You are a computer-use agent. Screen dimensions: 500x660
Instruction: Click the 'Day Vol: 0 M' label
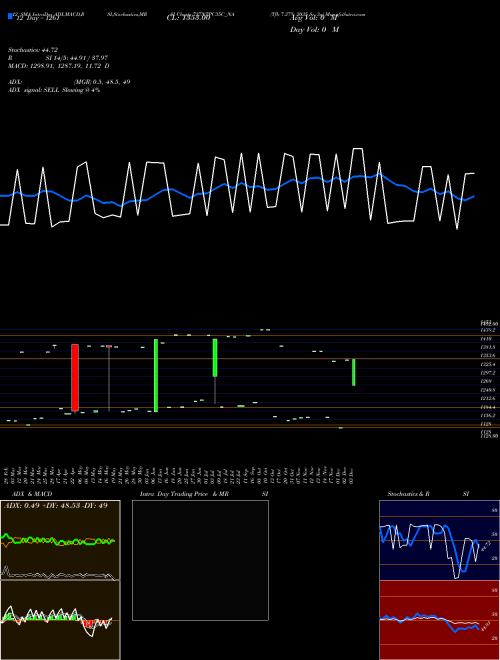(x=314, y=30)
